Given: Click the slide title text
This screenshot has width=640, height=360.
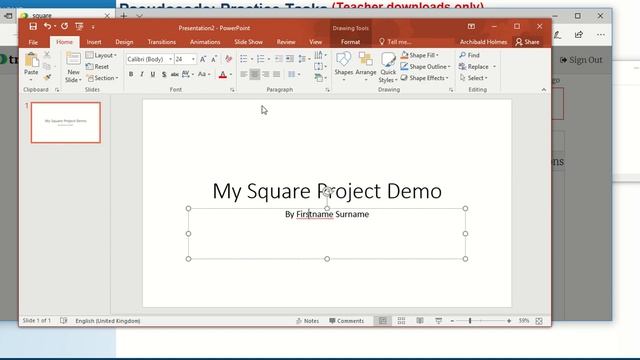Looking at the screenshot, I should click(327, 191).
